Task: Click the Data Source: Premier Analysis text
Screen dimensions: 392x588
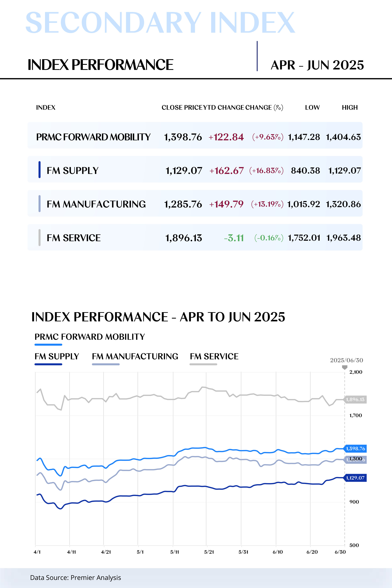Action: (76, 578)
